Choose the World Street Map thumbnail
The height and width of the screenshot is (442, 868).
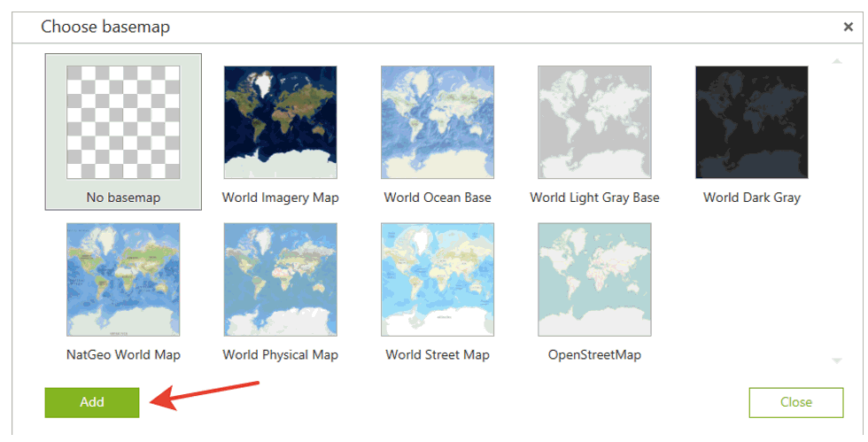pyautogui.click(x=438, y=279)
